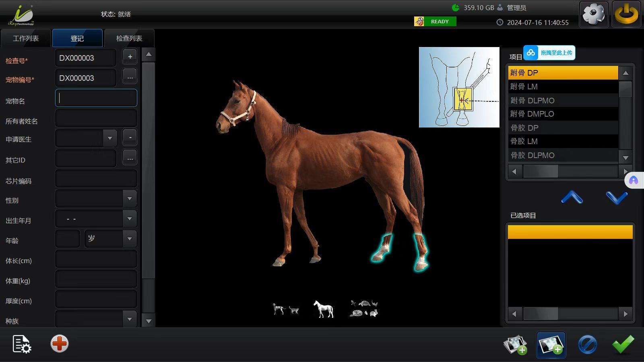
Task: Click the blue cancel circle icon
Action: pos(587,345)
